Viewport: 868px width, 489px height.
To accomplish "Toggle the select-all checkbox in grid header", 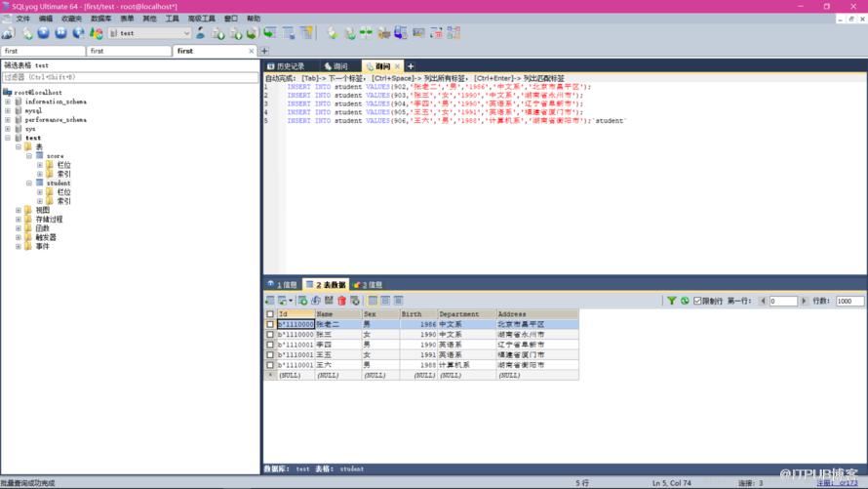I will point(270,314).
